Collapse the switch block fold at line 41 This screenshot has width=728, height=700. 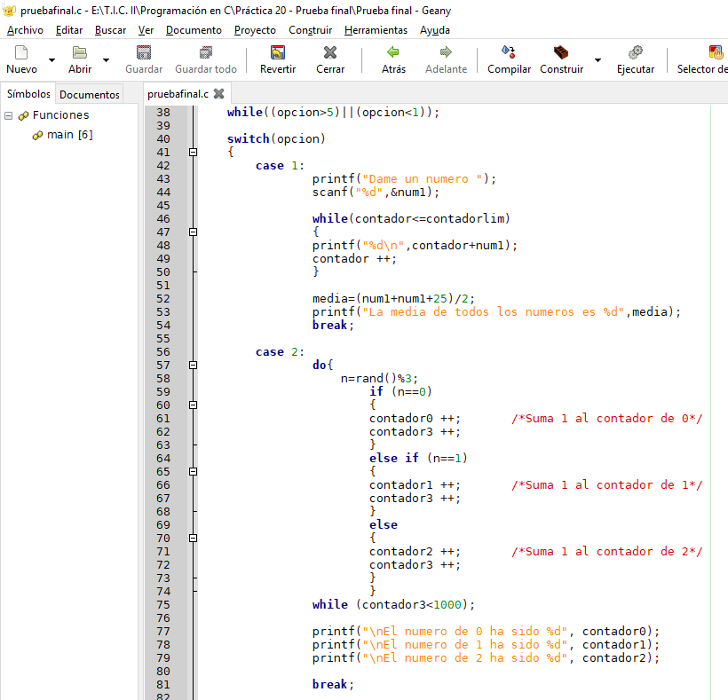[x=194, y=152]
